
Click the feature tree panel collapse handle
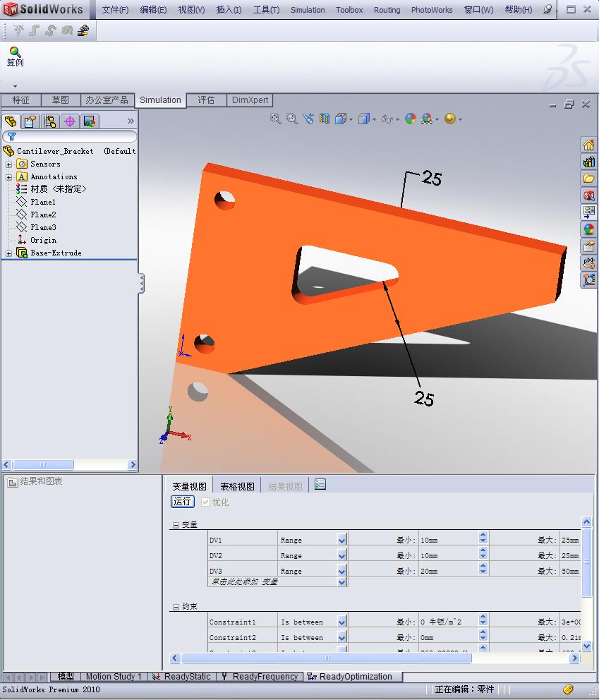click(142, 284)
